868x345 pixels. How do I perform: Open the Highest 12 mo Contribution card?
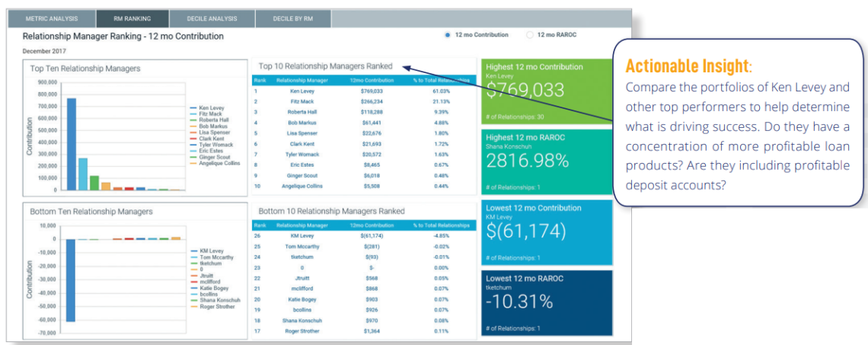(546, 91)
